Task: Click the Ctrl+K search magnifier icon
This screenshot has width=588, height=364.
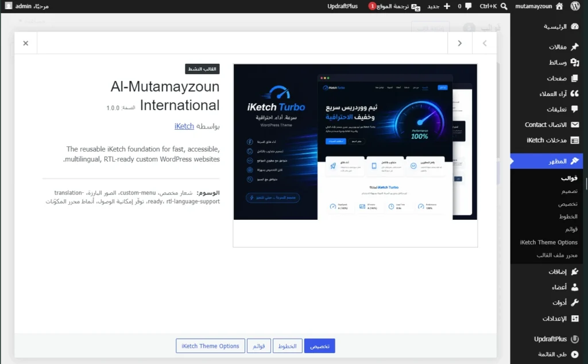Action: tap(504, 6)
